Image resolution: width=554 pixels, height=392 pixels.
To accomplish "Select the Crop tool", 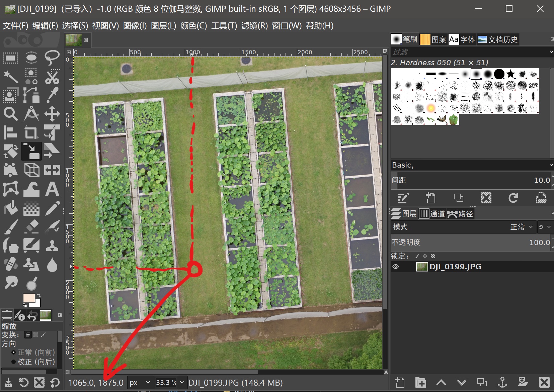I will coord(31,133).
